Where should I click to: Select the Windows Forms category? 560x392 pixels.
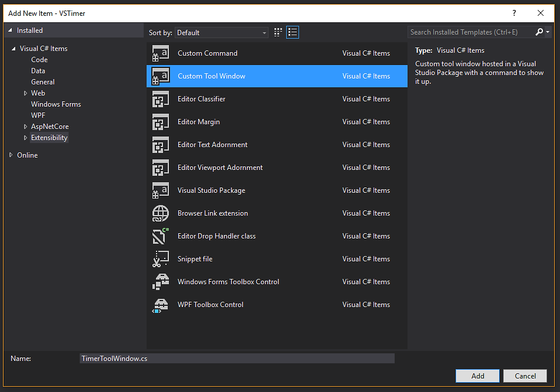click(56, 104)
